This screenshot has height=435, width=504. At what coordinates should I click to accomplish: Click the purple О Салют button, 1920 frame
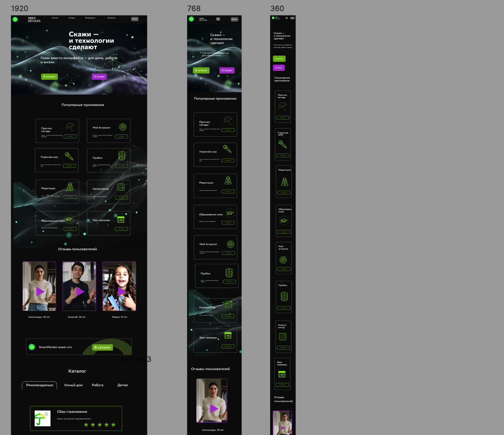(99, 77)
